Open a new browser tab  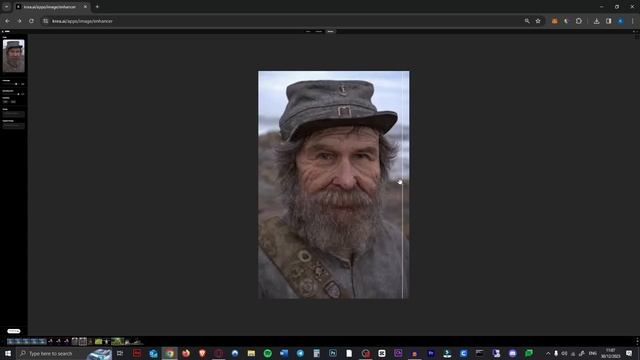pyautogui.click(x=97, y=7)
